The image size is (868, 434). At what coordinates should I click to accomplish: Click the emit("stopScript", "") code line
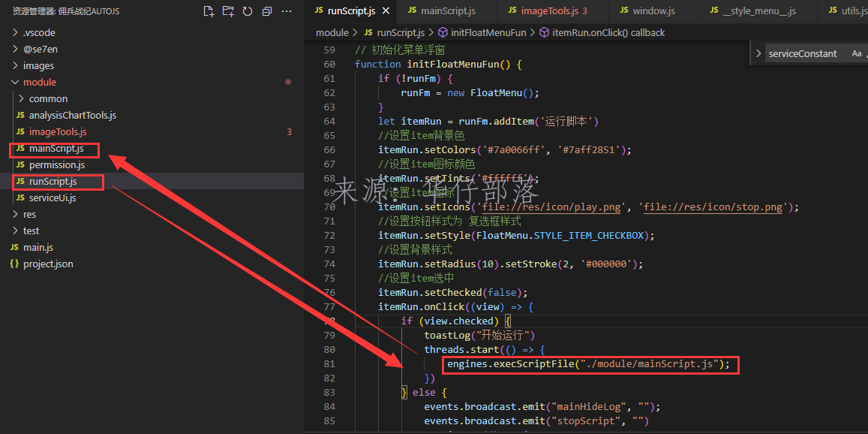(536, 421)
